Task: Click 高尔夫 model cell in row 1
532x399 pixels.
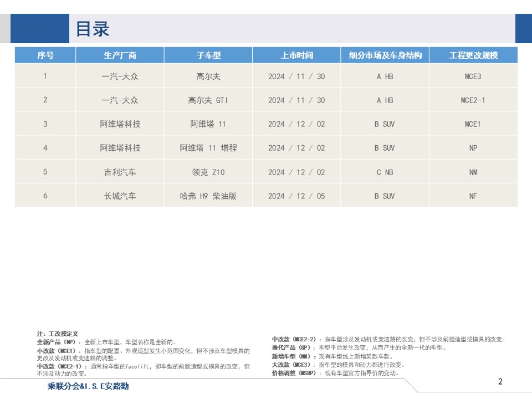Action: tap(208, 76)
